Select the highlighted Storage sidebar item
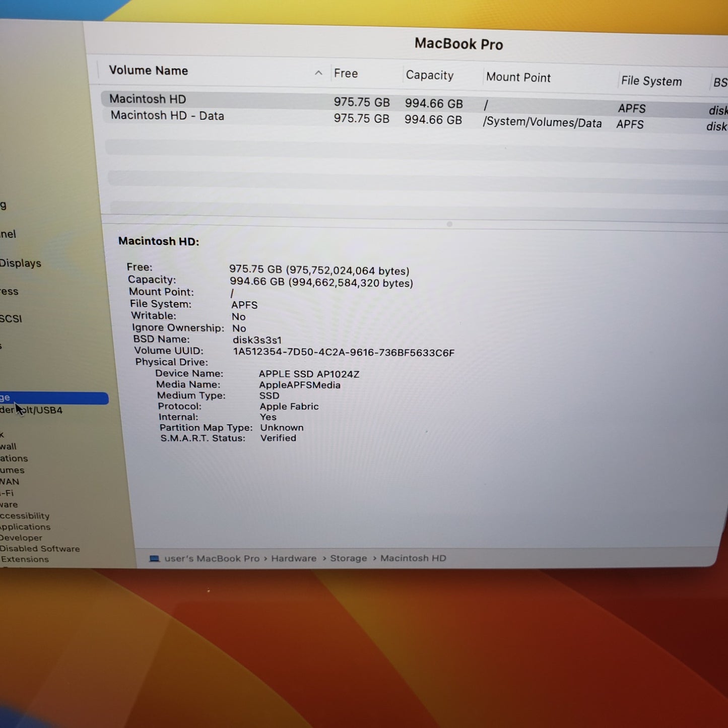The image size is (728, 728). 54,398
